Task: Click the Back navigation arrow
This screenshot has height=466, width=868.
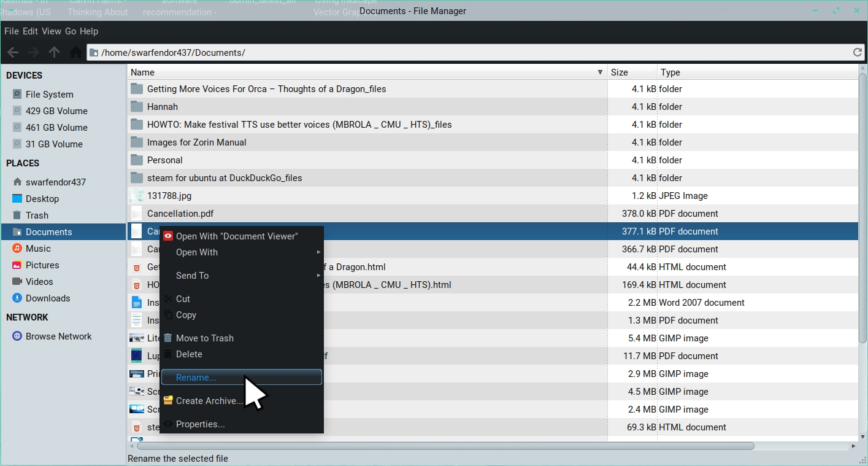Action: pyautogui.click(x=13, y=53)
